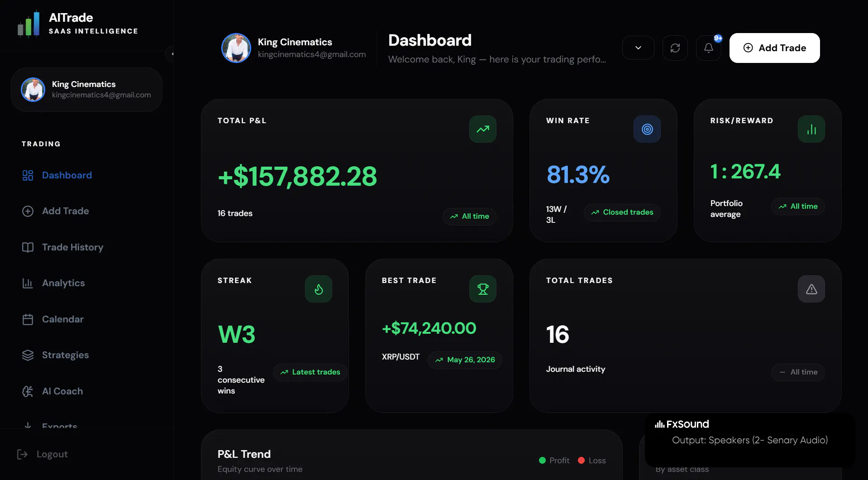Click the P&L Trend chart title

click(244, 454)
